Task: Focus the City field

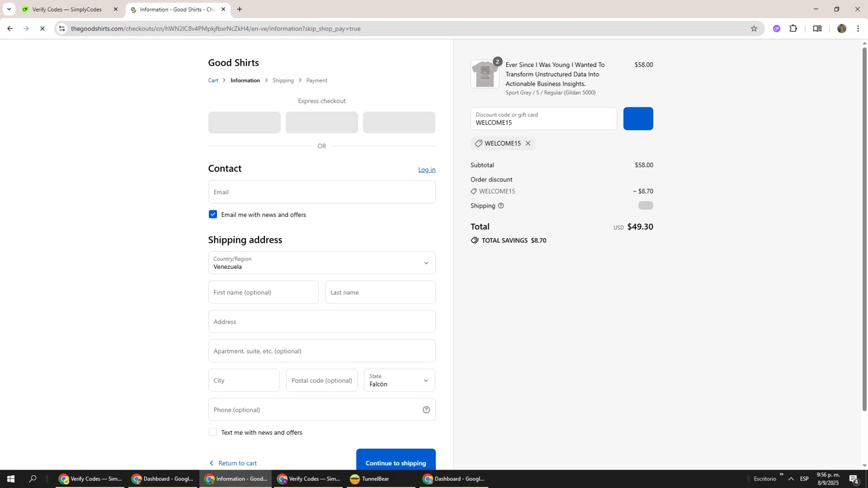Action: 244,380
